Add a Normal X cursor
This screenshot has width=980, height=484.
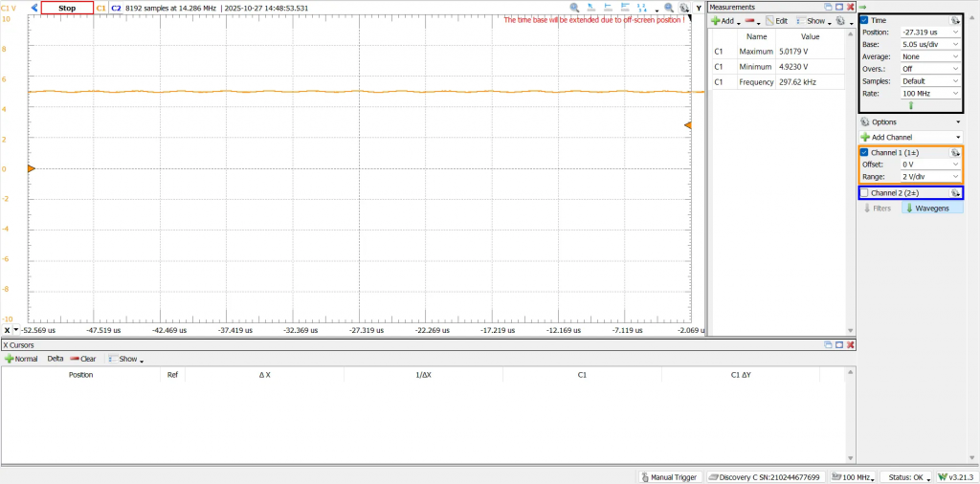(21, 359)
